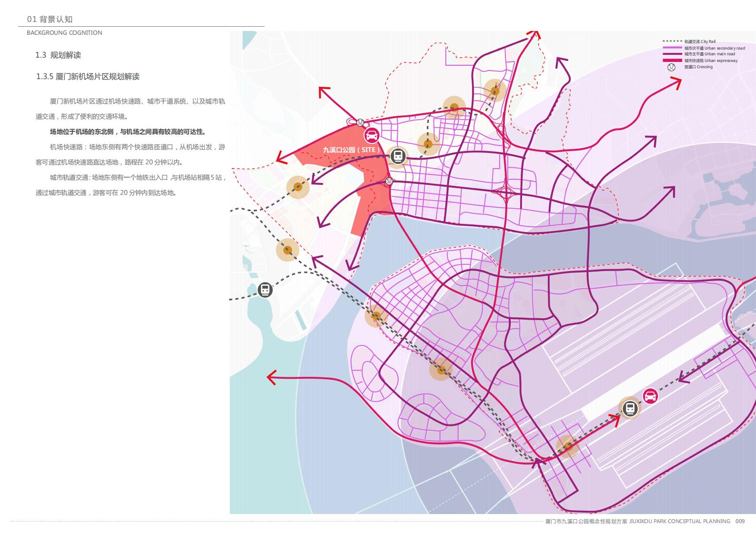
Task: Click the '九溪口公园 ( SITE )' map label
Action: [x=352, y=150]
